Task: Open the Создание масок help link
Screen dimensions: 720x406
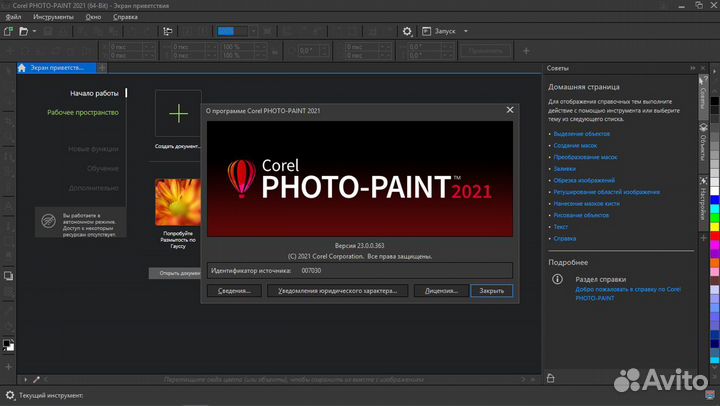Action: pos(575,146)
